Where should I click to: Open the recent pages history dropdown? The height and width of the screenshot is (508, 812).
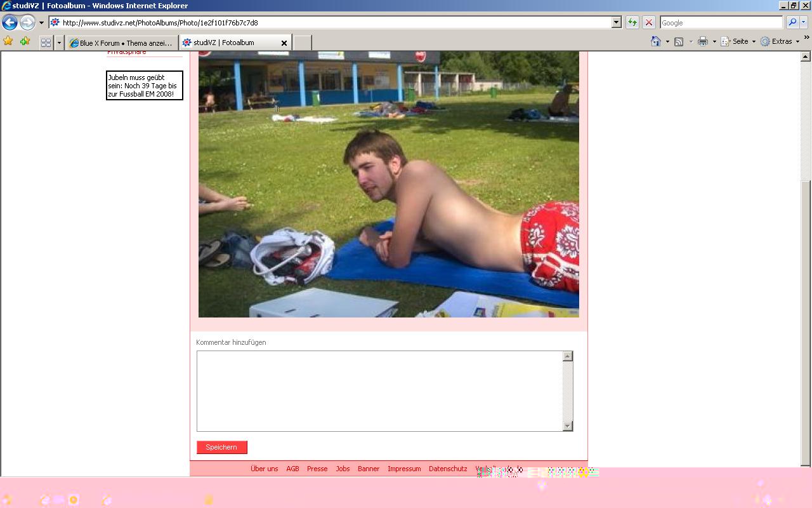click(41, 23)
